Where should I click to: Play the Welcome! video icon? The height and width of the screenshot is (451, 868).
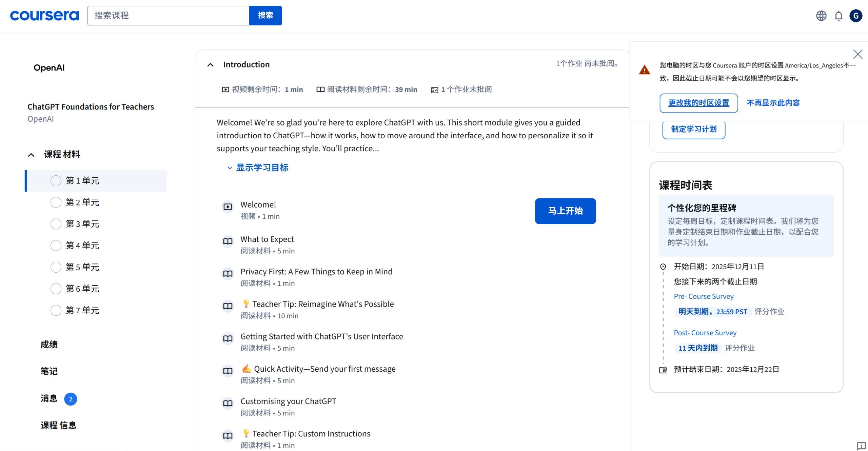[x=228, y=207]
